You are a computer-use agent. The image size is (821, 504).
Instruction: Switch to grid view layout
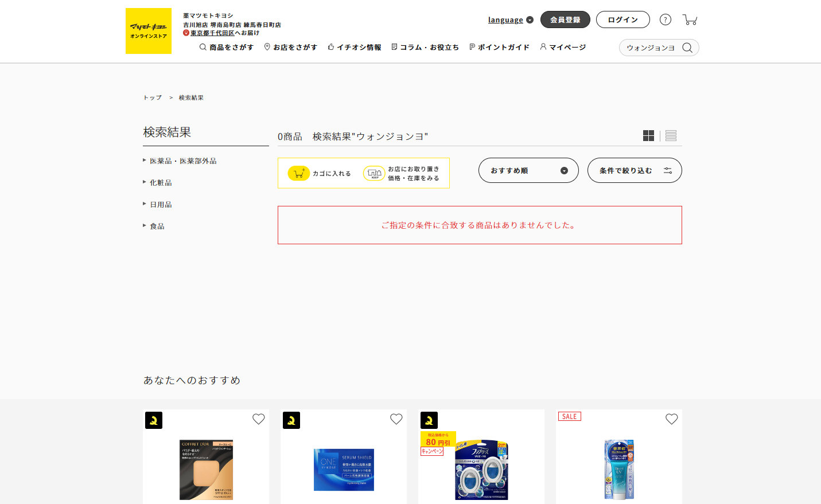[x=649, y=135]
